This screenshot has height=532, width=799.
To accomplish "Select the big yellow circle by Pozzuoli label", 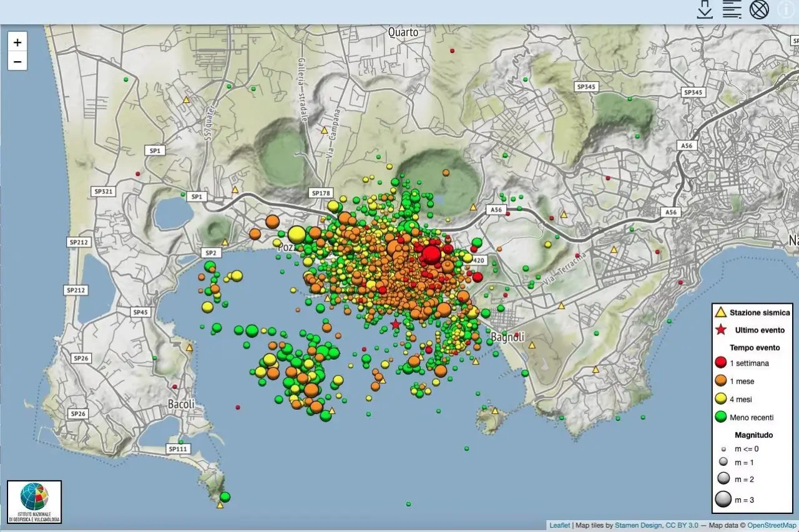I will pyautogui.click(x=297, y=235).
